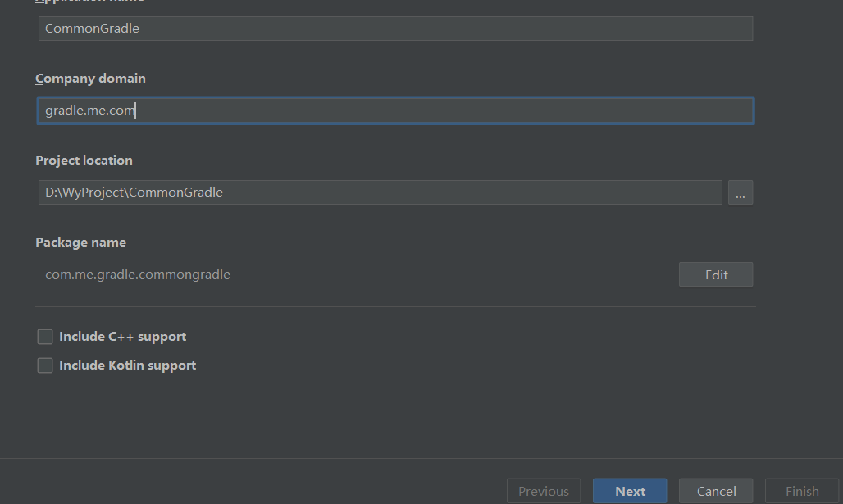The image size is (843, 504).
Task: Cancel the new project wizard
Action: (x=716, y=491)
